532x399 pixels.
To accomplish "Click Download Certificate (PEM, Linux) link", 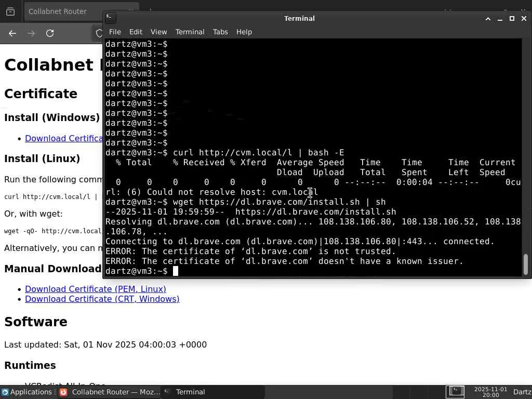I will point(96,289).
